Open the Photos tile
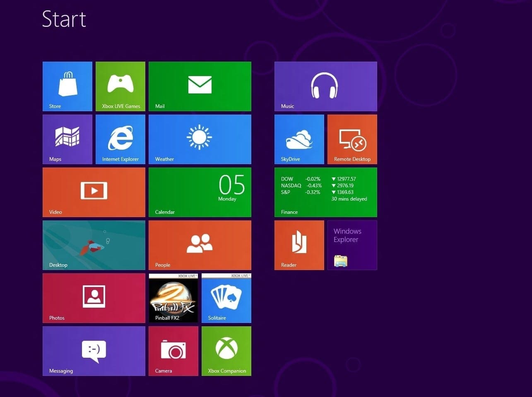The image size is (532, 397). pyautogui.click(x=94, y=298)
